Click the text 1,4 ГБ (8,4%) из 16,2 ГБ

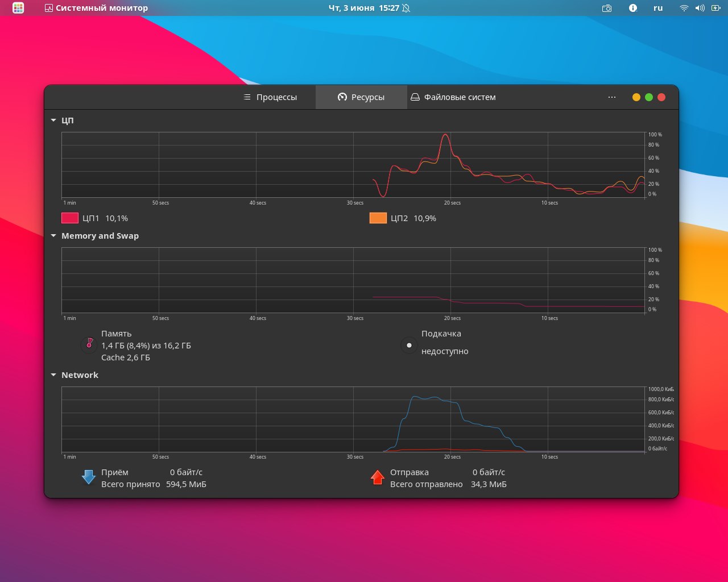(146, 346)
